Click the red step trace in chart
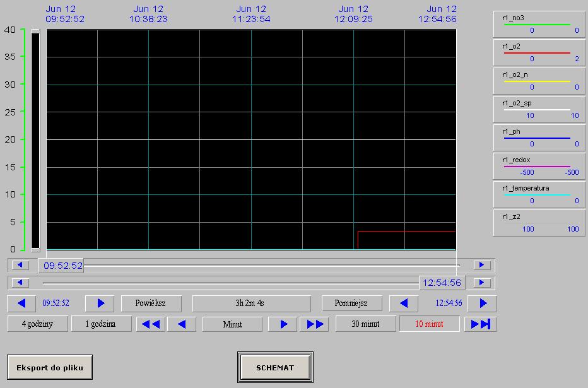The height and width of the screenshot is (388, 588). click(406, 232)
